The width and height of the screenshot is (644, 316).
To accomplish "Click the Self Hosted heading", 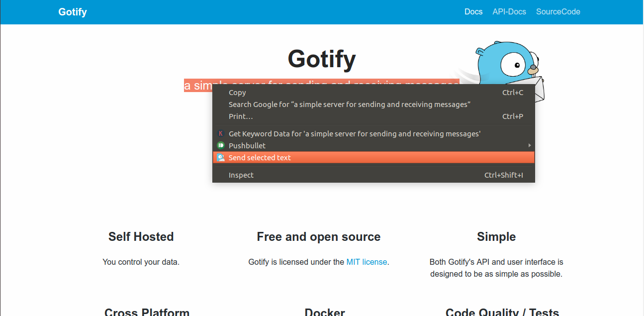I will pos(141,236).
